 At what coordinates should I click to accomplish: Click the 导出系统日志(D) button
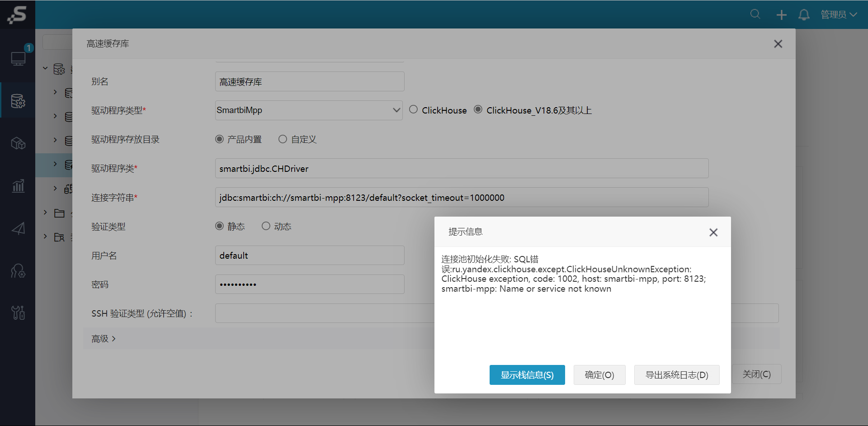pyautogui.click(x=677, y=375)
